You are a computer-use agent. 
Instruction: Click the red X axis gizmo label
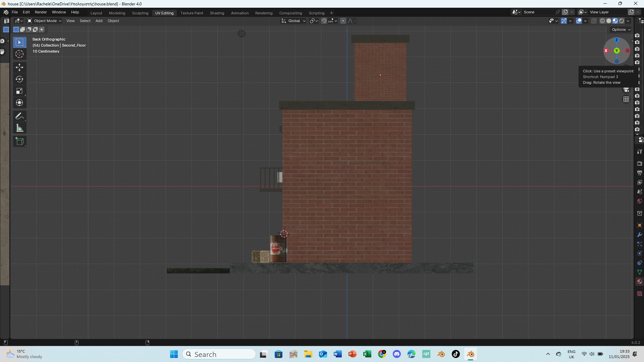click(x=606, y=51)
